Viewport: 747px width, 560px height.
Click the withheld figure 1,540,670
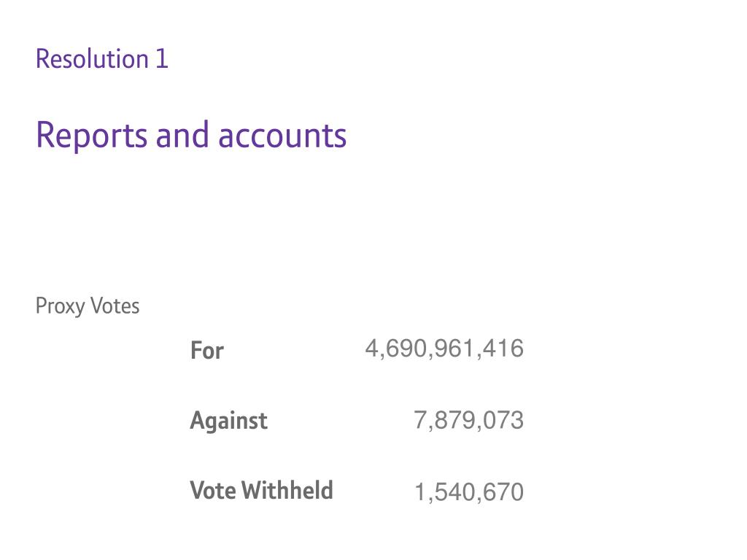point(469,492)
